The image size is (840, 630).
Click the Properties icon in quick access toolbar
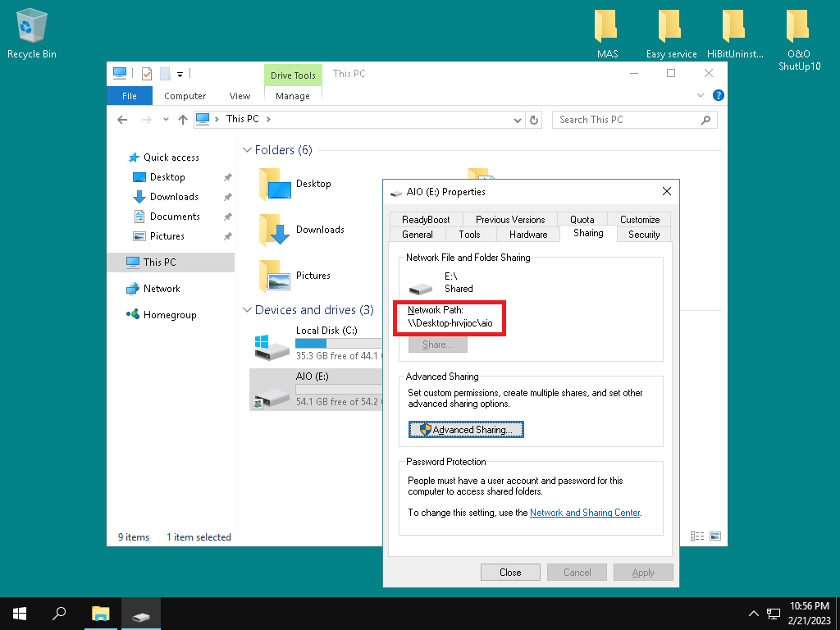pos(148,74)
